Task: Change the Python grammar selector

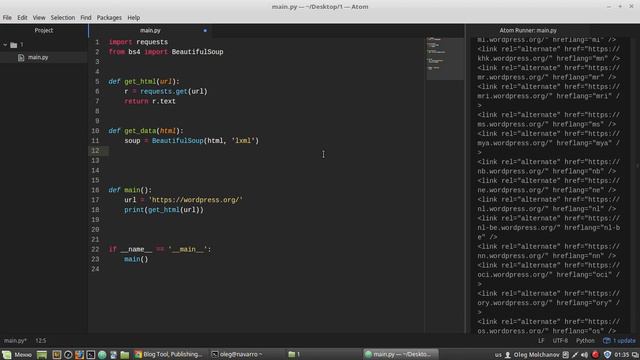Action: (585, 340)
